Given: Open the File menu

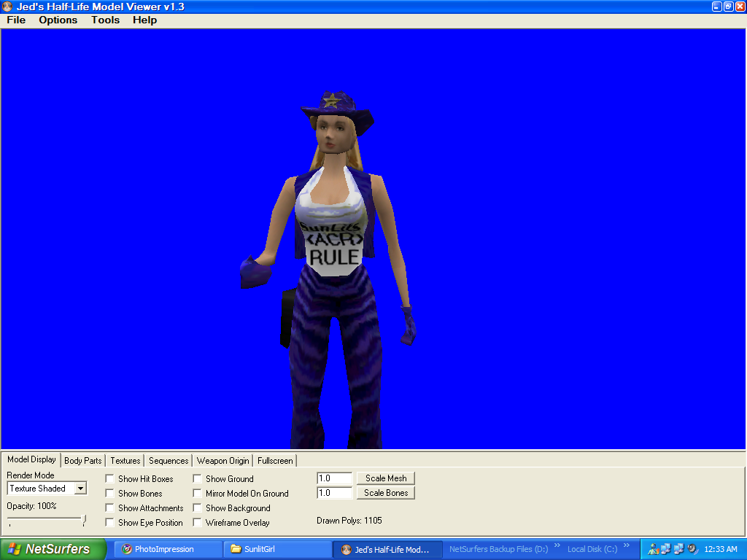Looking at the screenshot, I should [16, 20].
